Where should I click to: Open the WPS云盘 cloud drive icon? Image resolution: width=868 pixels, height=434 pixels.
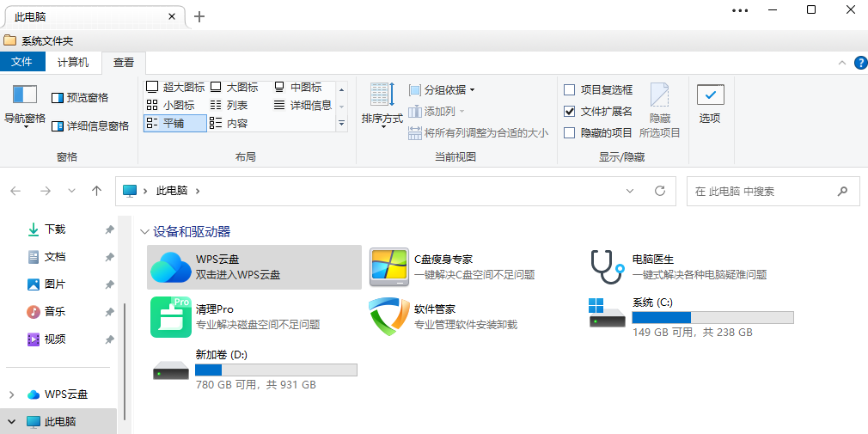tap(171, 266)
